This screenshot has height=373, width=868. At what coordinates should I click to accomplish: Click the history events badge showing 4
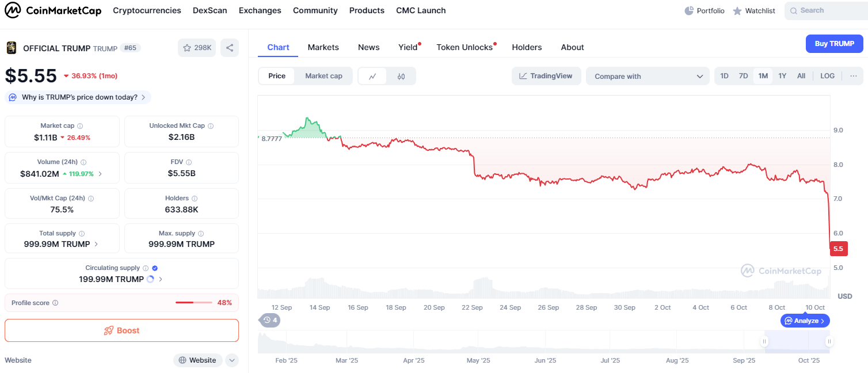(269, 320)
